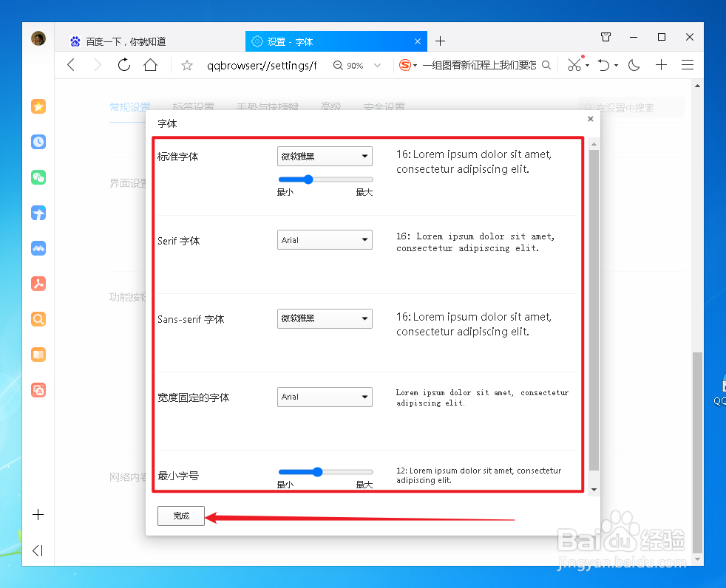This screenshot has width=726, height=588.
Task: Open the 标签设置 settings tab
Action: point(194,107)
